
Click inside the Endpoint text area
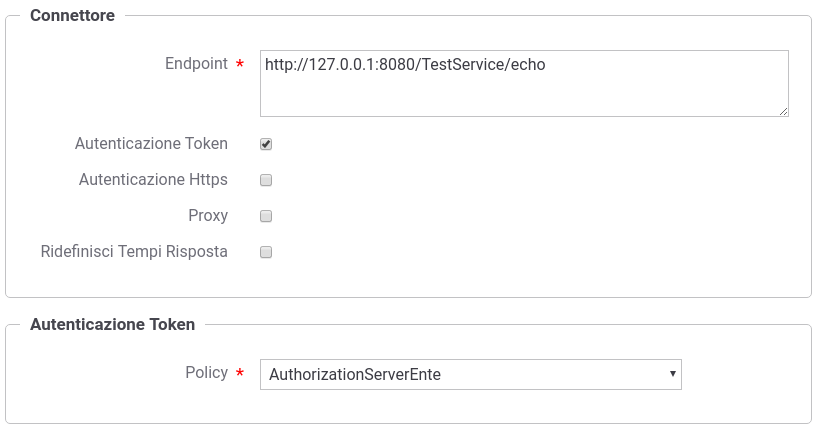coord(524,83)
